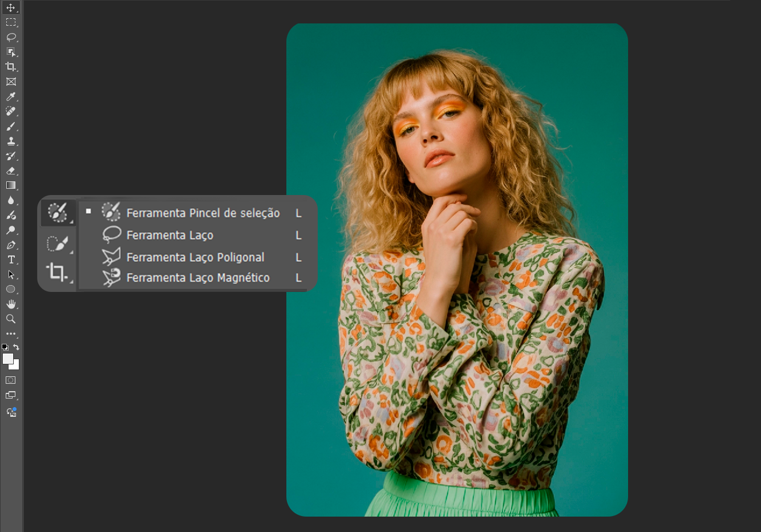Click the Zoom magnifier tool
This screenshot has width=761, height=532.
(x=11, y=319)
